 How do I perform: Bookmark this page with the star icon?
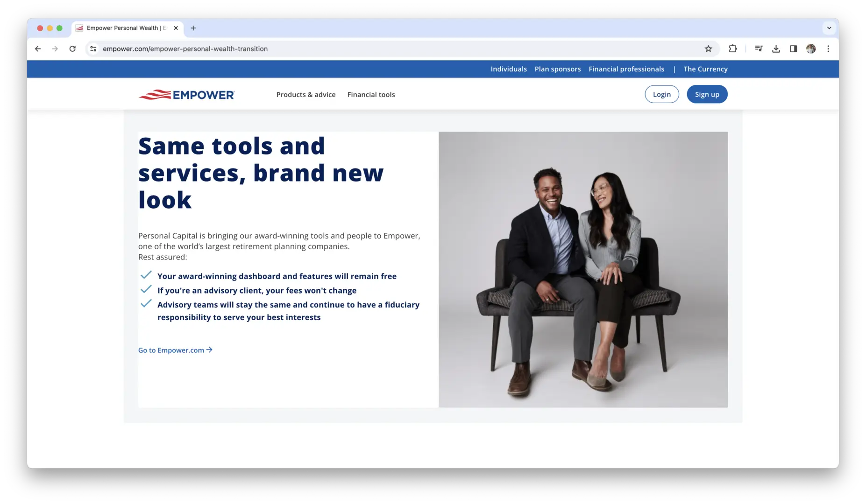708,49
